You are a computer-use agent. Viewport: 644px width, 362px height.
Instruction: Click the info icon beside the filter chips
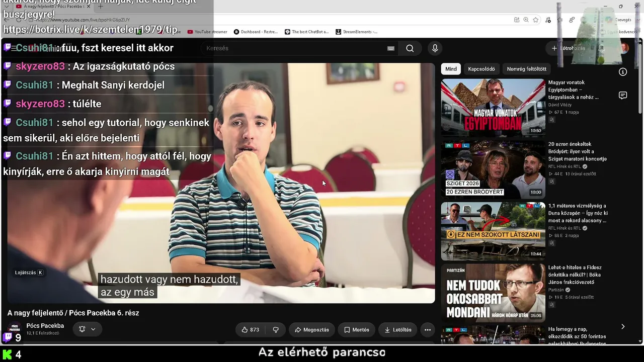[x=623, y=72]
